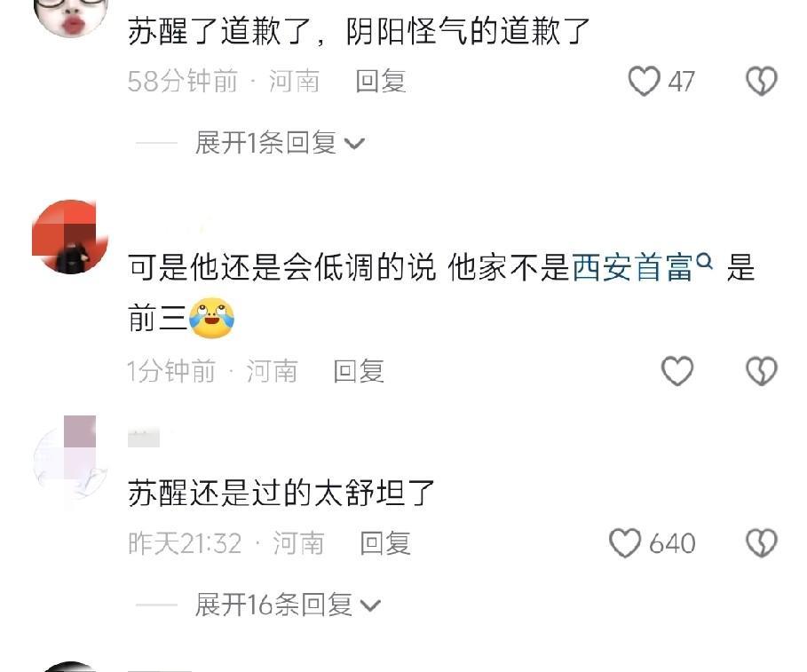807x672 pixels.
Task: Reply to the 58分钟前 comment
Action: (x=381, y=82)
